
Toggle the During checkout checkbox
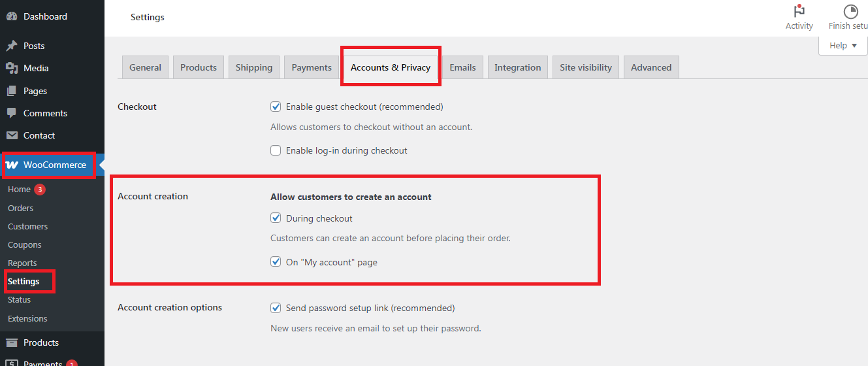pos(276,218)
